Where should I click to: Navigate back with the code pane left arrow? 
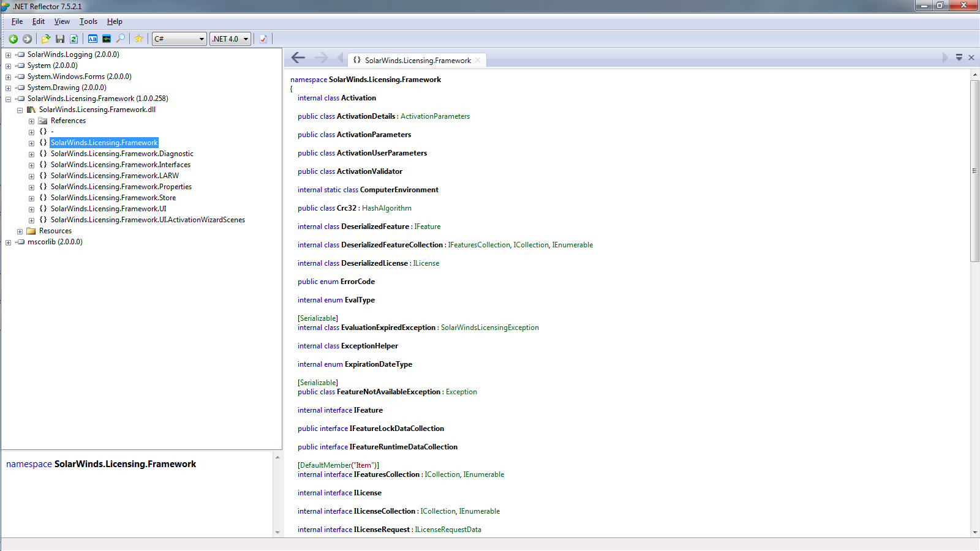click(298, 58)
